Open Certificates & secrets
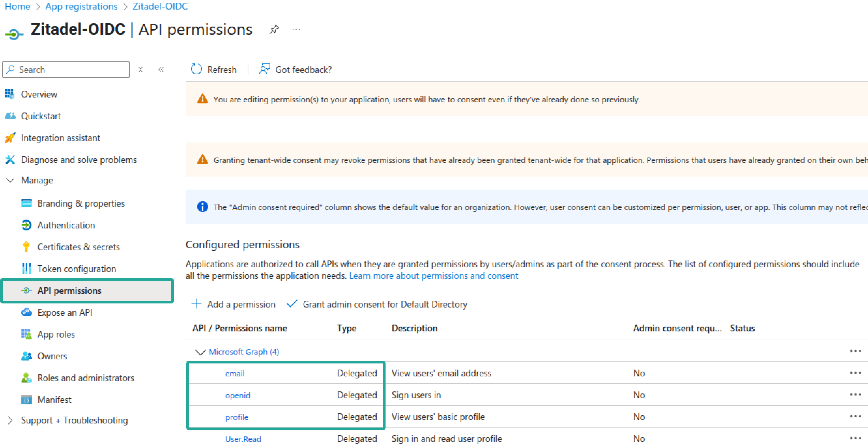This screenshot has height=448, width=868. (x=78, y=247)
